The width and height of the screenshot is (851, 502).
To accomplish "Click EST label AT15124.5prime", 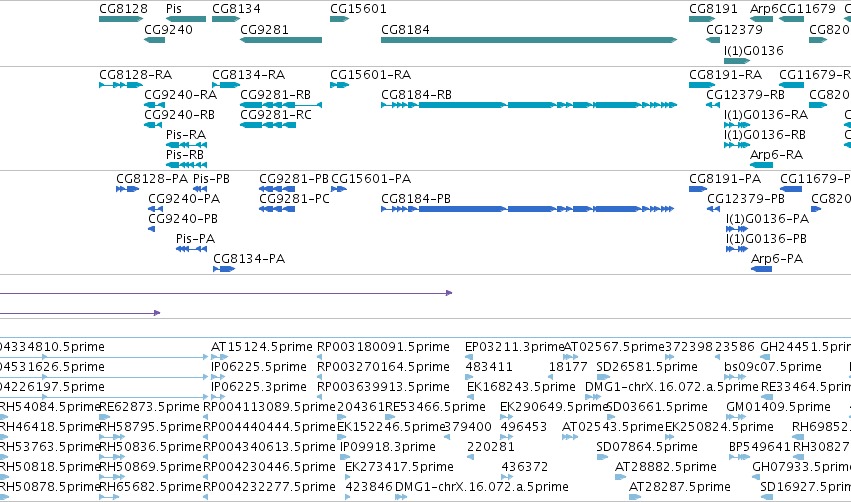I will tap(262, 347).
